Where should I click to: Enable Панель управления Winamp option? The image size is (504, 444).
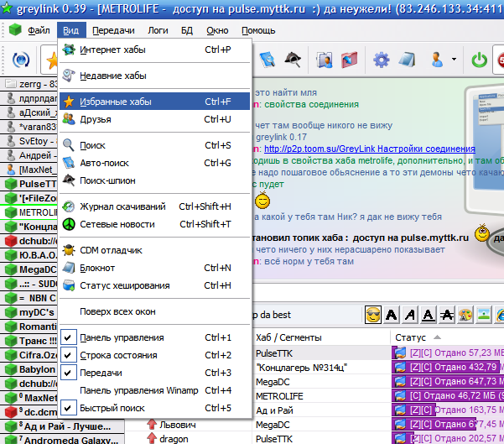click(154, 390)
